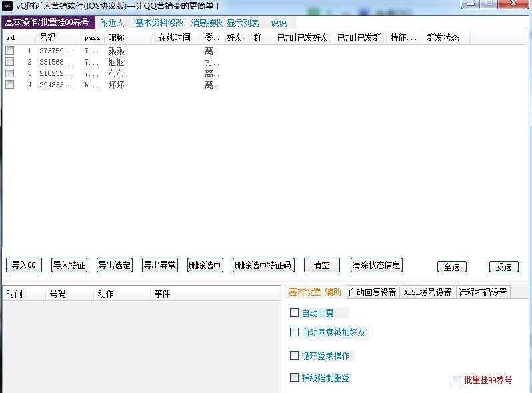Click the pass column header
This screenshot has height=393, width=532.
click(92, 37)
